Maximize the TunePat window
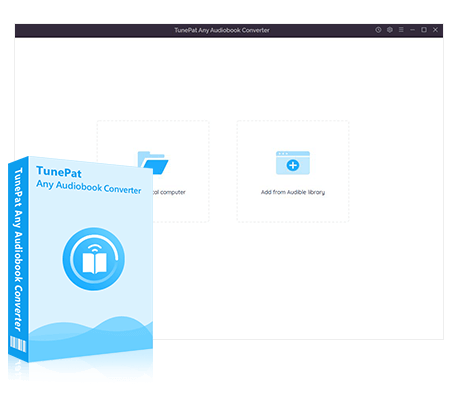Viewport: 458px width, 397px height. [424, 30]
